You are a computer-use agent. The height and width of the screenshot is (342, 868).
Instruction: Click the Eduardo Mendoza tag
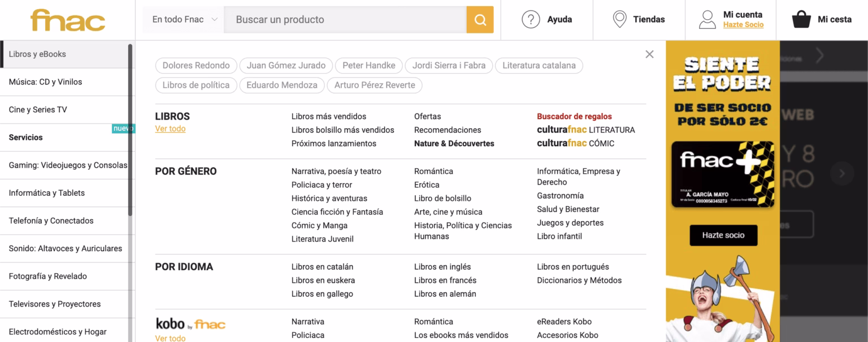(282, 85)
